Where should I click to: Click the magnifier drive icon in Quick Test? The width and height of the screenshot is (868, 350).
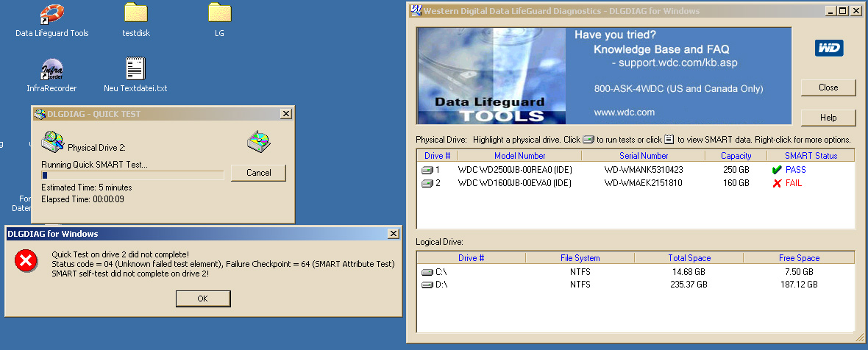click(53, 142)
